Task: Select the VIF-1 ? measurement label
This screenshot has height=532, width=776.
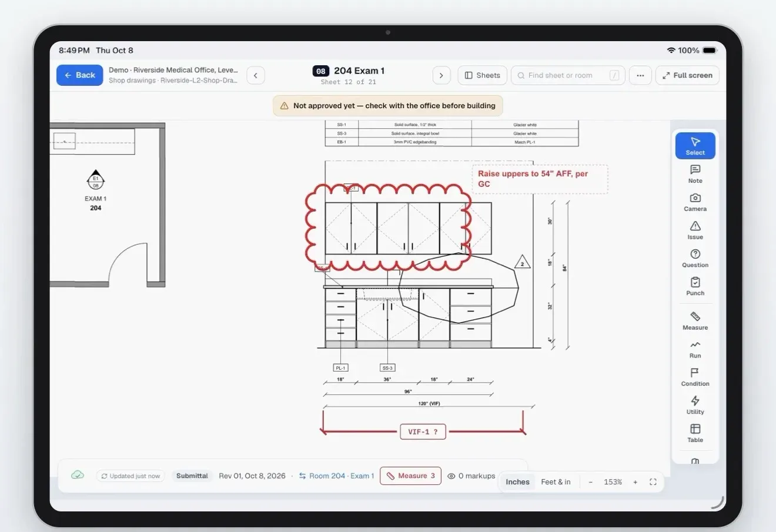Action: [x=423, y=431]
